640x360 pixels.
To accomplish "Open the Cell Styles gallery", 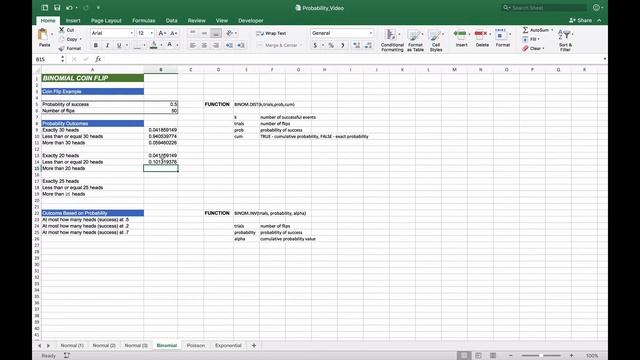I will coord(436,40).
